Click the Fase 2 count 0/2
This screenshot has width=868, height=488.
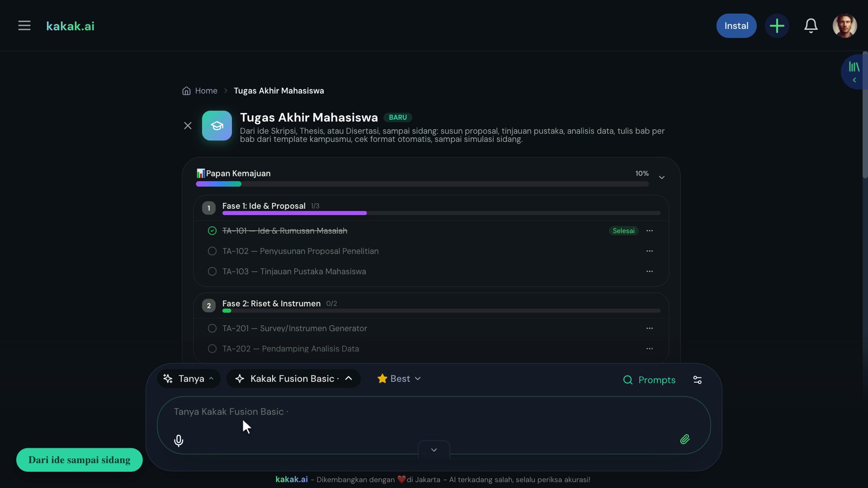pyautogui.click(x=331, y=304)
